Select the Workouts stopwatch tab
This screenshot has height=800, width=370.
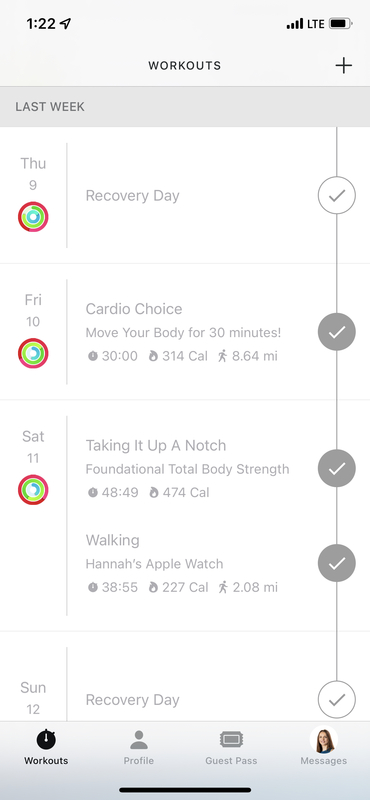pos(46,747)
